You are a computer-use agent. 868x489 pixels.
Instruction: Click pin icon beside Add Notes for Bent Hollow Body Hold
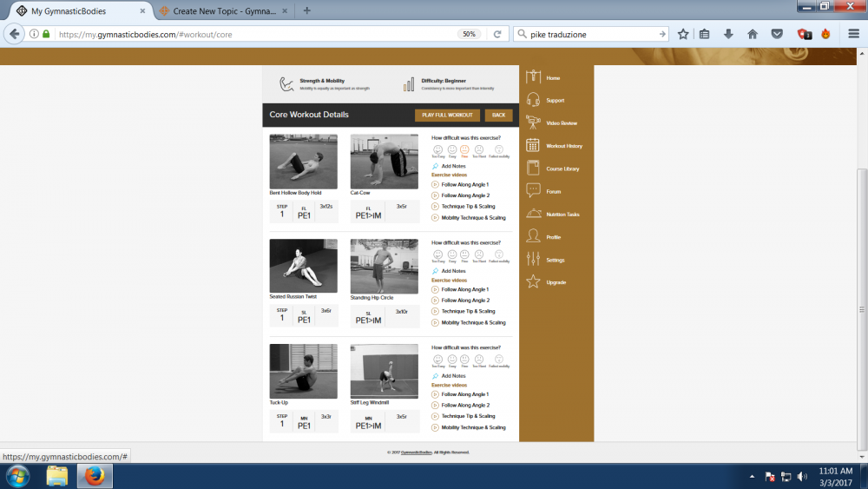tap(435, 166)
